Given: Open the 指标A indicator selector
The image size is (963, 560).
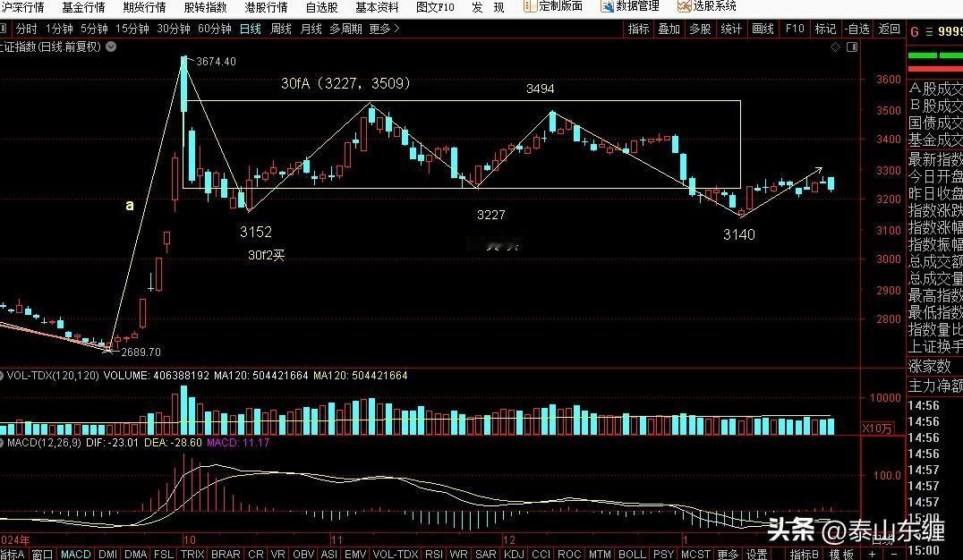Looking at the screenshot, I should pyautogui.click(x=13, y=554).
